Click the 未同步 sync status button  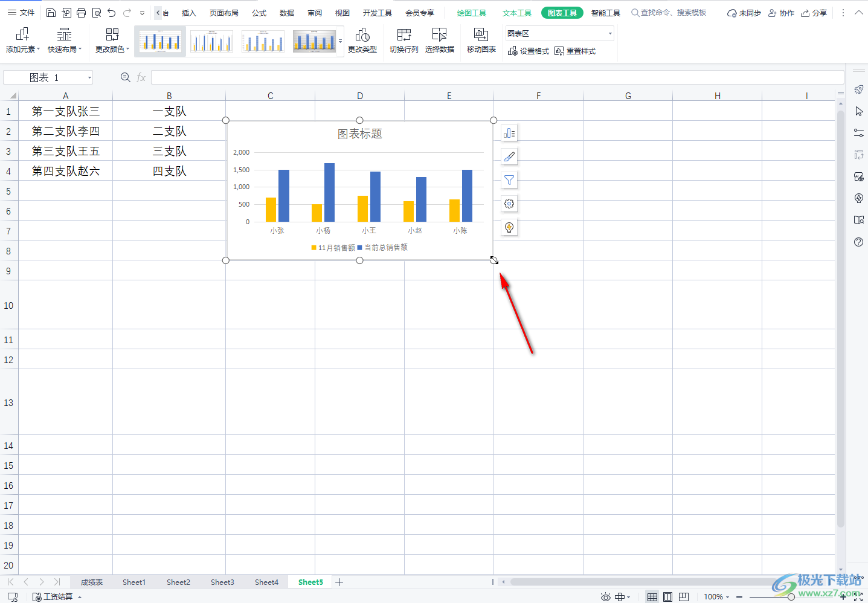coord(744,13)
